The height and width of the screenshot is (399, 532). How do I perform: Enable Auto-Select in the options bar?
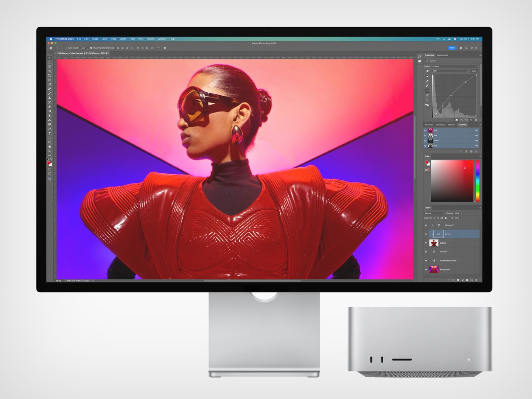pos(66,48)
